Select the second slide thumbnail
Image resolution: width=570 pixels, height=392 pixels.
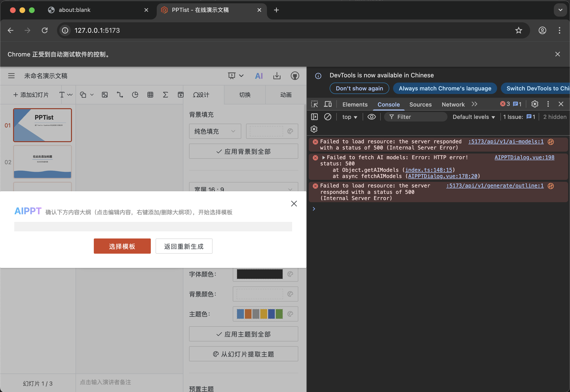pos(43,162)
